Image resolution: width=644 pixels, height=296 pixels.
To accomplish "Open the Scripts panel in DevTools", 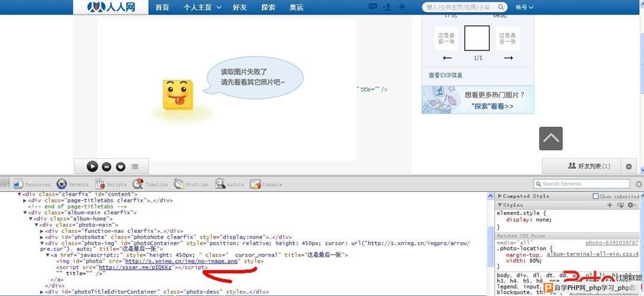I will coord(111,184).
